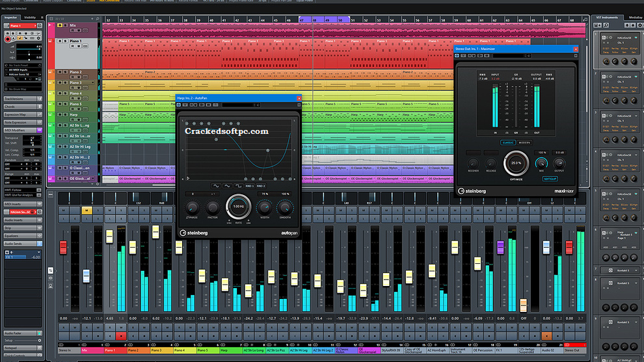644x362 pixels.
Task: Mute the Mix track in track list
Action: click(60, 25)
